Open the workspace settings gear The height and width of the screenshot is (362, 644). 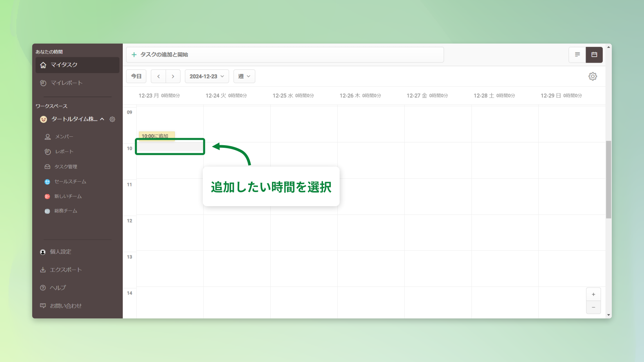[112, 119]
